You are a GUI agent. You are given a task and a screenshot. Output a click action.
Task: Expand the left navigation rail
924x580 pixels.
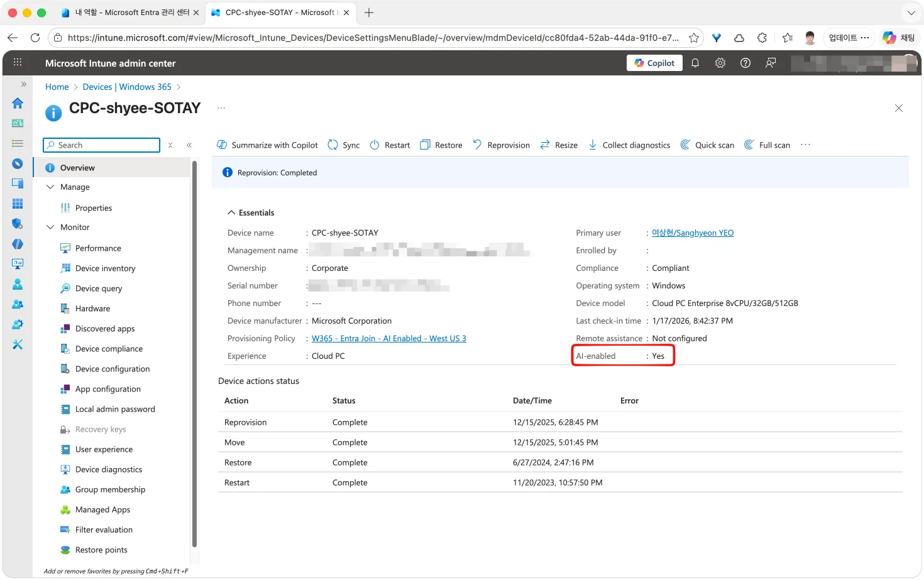coord(24,84)
